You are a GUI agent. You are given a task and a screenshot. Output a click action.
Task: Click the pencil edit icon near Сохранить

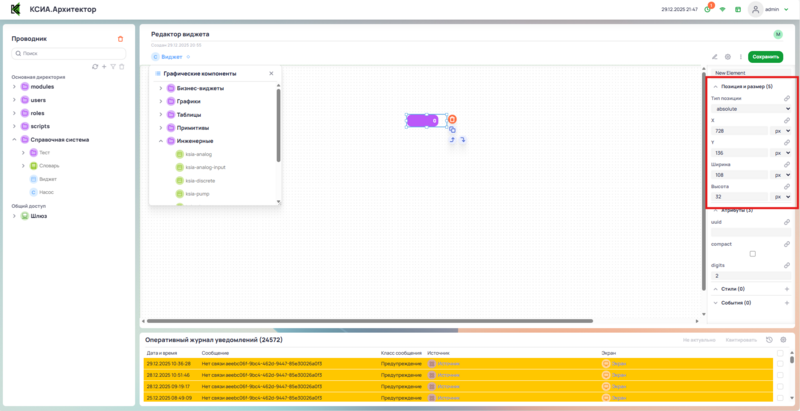[x=714, y=57]
